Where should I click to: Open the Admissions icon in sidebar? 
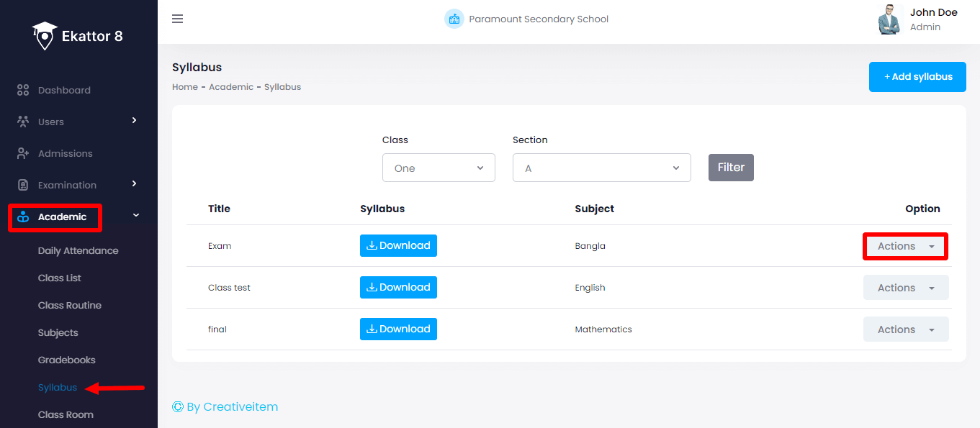pyautogui.click(x=22, y=153)
